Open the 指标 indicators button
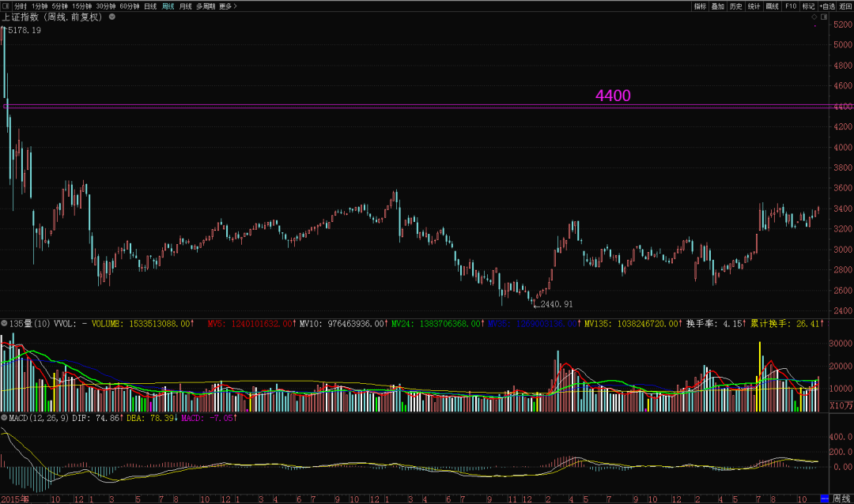Viewport: 854px width, 504px height. click(700, 6)
